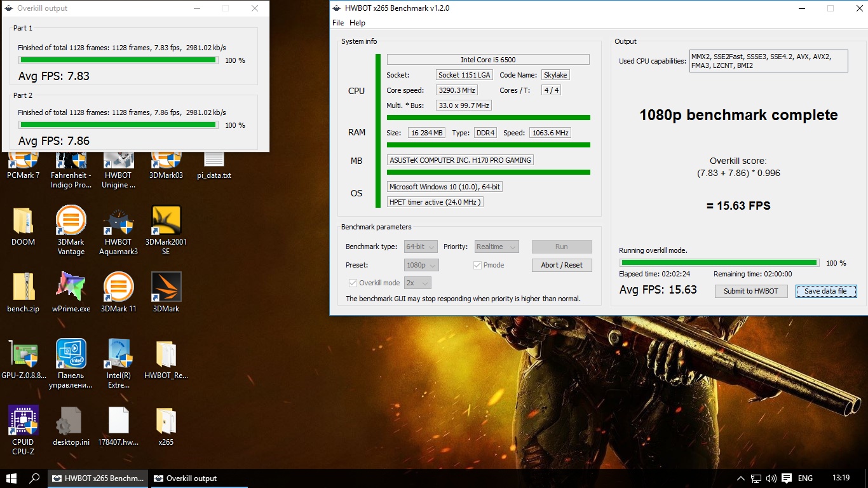Image resolution: width=868 pixels, height=488 pixels.
Task: Select the 3DMark 11 shortcut
Action: 119,293
